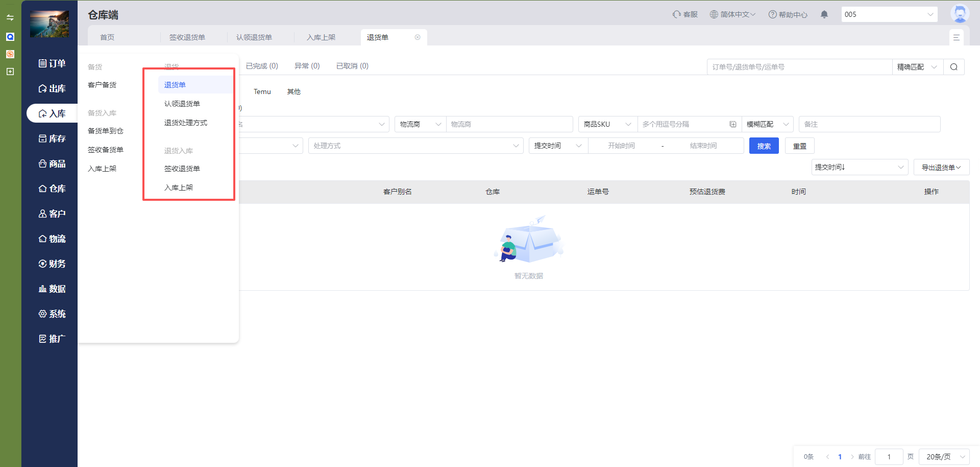Open the user avatar profile
This screenshot has height=467, width=980.
[x=960, y=14]
